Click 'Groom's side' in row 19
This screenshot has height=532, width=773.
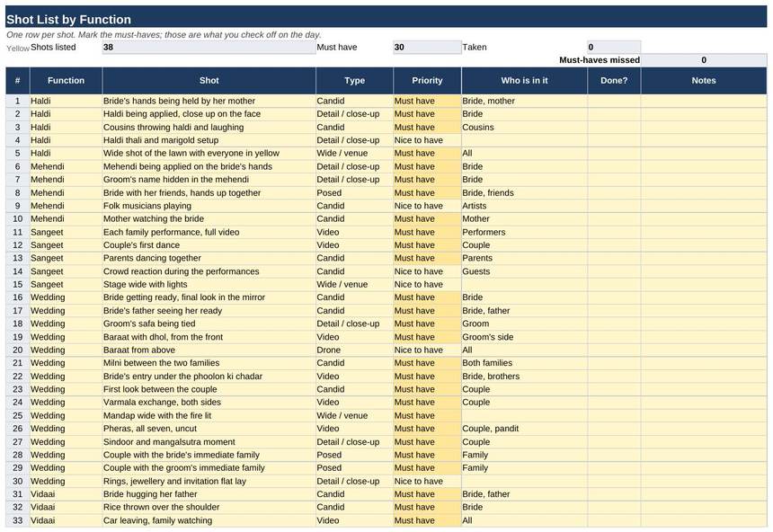click(x=524, y=337)
